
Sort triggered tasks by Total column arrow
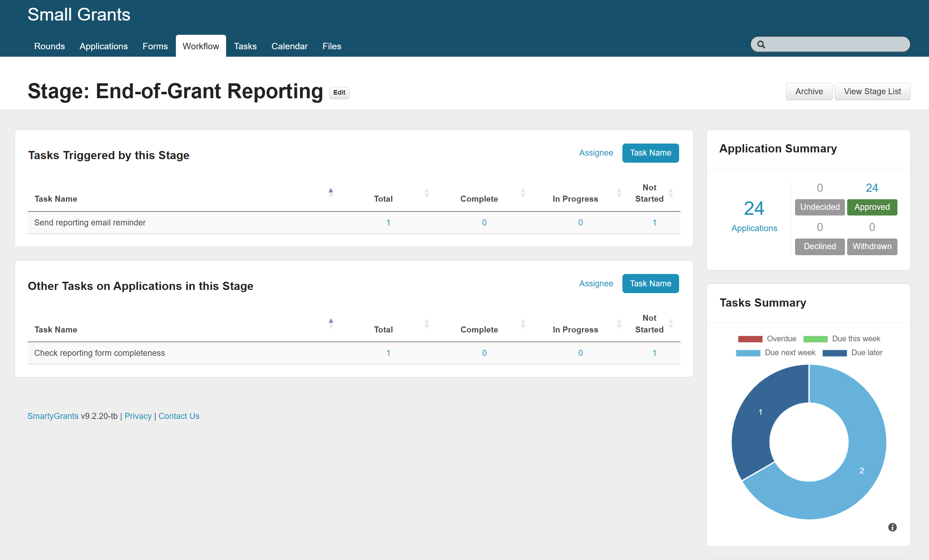point(426,193)
